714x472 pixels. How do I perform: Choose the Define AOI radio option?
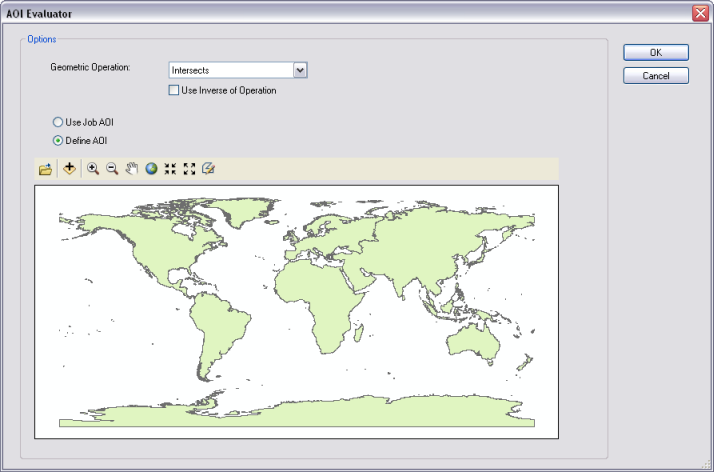(58, 140)
